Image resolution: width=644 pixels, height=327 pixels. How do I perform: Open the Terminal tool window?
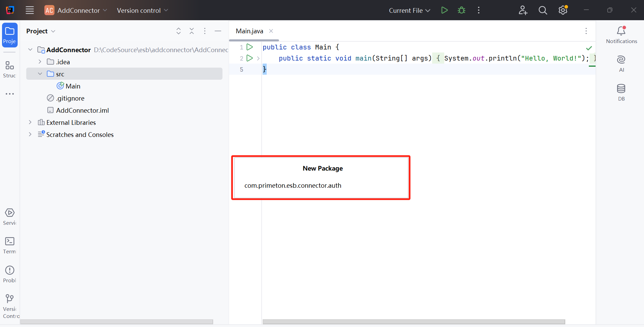tap(9, 245)
